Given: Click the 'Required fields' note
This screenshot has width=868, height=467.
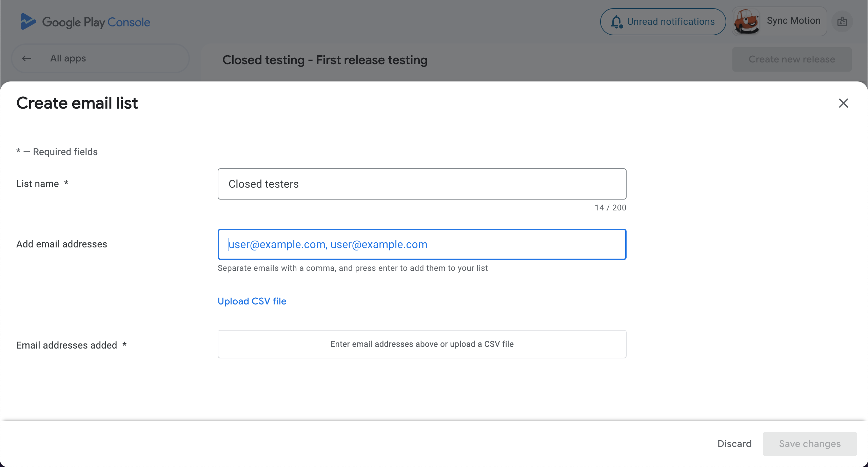Looking at the screenshot, I should (x=57, y=152).
